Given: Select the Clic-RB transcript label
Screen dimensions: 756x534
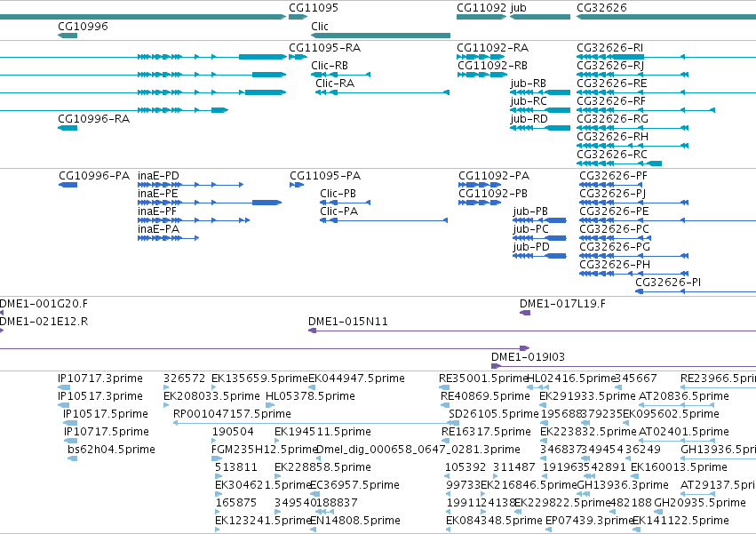Looking at the screenshot, I should 330,66.
